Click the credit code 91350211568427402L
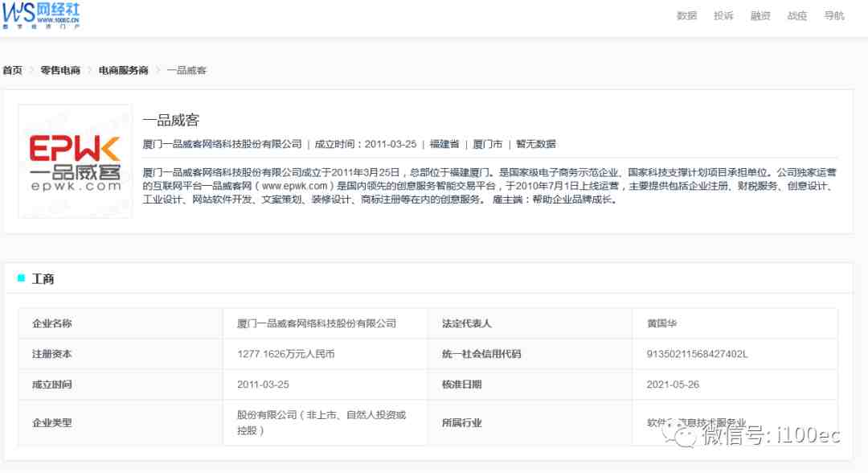Image resolution: width=868 pixels, height=473 pixels. [697, 354]
